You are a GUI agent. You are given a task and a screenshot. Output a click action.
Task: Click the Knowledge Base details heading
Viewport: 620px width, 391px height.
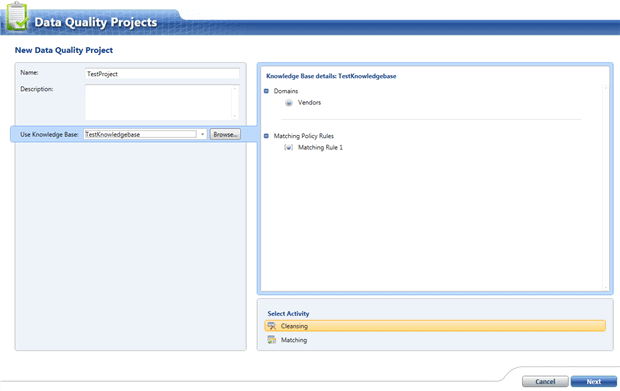click(331, 76)
